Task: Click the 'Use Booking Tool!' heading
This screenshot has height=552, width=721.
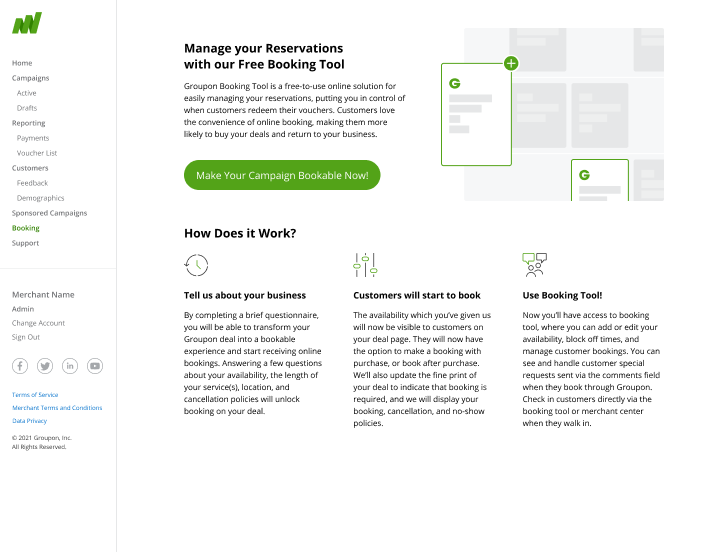Action: [x=562, y=295]
